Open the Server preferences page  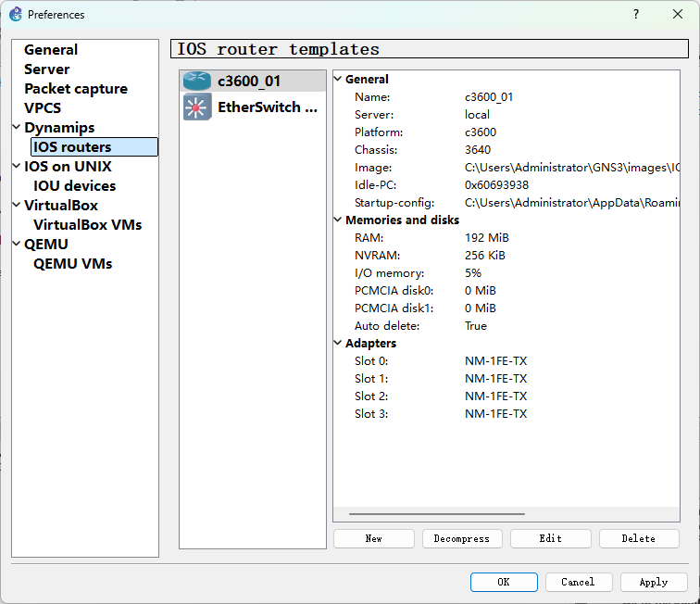tap(47, 69)
